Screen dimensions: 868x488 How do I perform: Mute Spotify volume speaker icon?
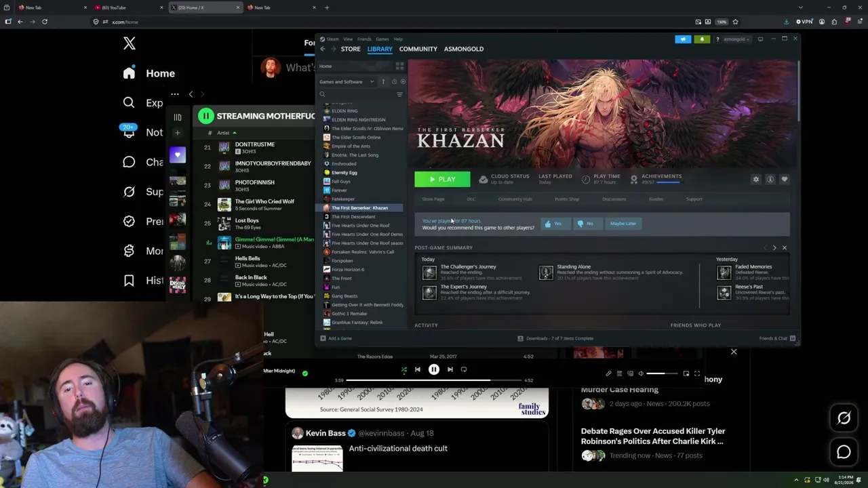(x=641, y=373)
